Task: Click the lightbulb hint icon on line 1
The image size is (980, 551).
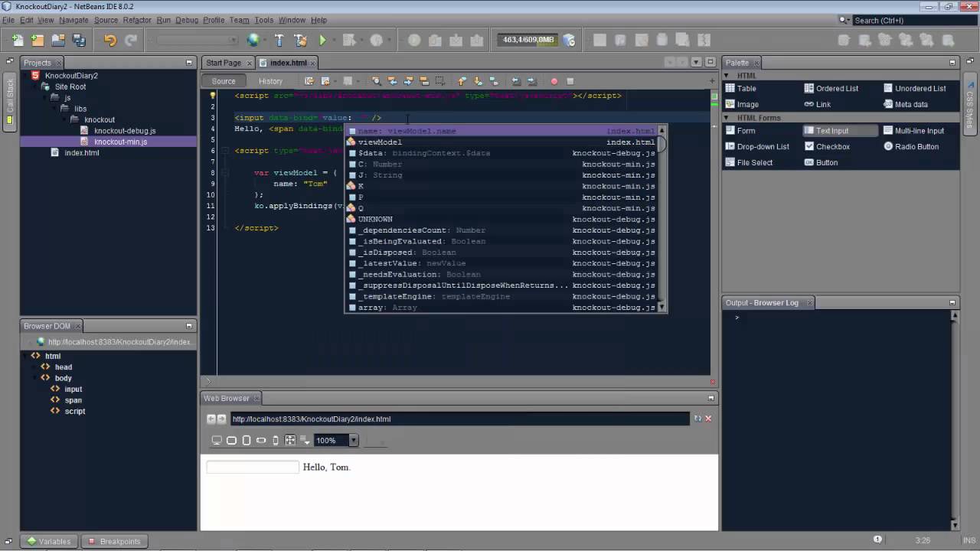Action: [x=213, y=96]
